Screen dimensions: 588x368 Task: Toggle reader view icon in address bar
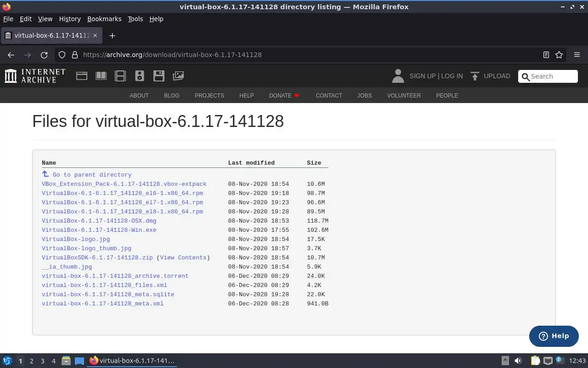[546, 55]
